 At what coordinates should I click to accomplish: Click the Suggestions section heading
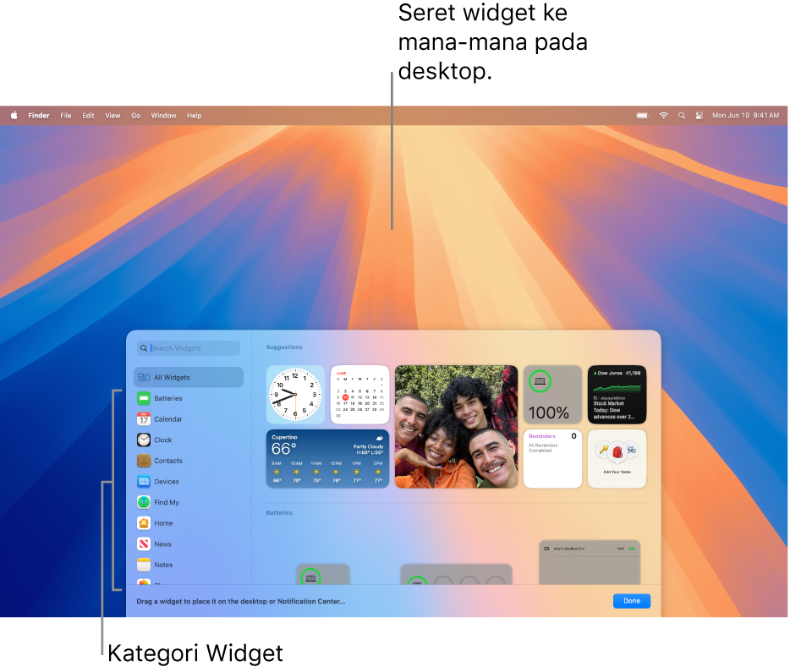[x=284, y=347]
